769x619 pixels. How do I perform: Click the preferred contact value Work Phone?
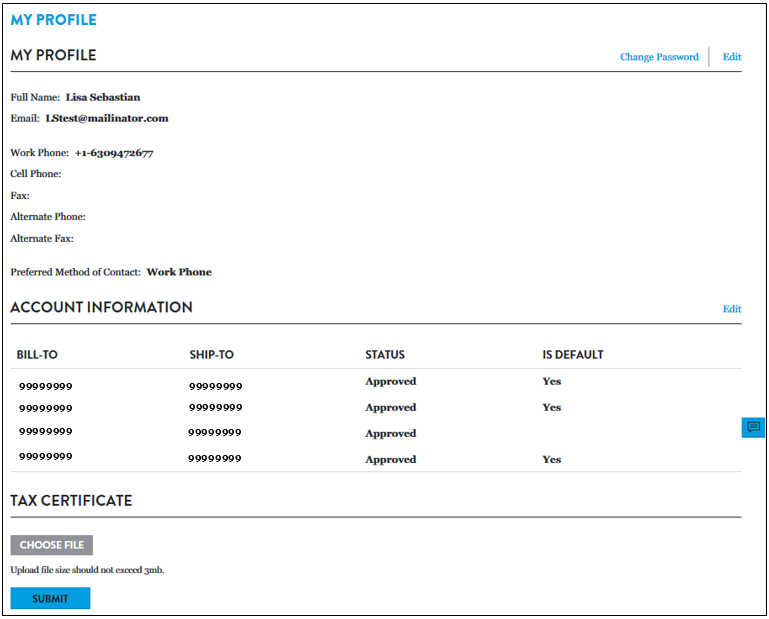pyautogui.click(x=179, y=272)
